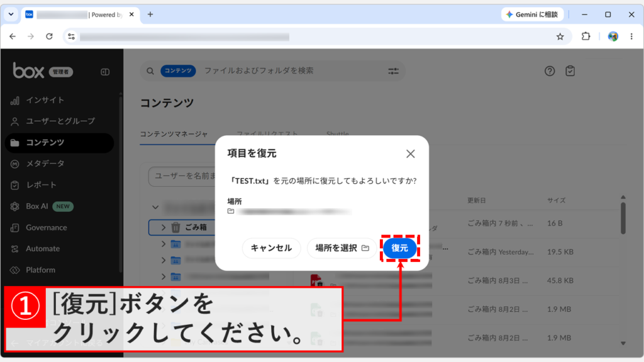Select the ごみ箱 tree item

182,227
